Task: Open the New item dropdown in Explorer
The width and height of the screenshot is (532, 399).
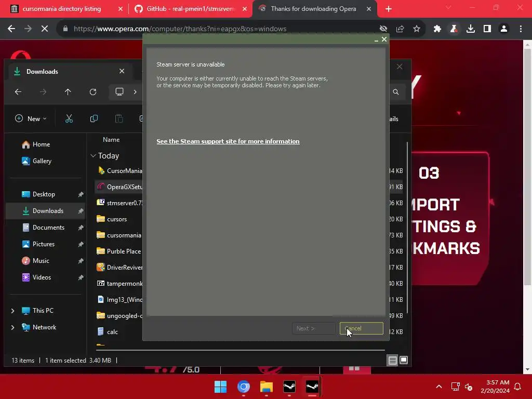Action: coord(31,118)
